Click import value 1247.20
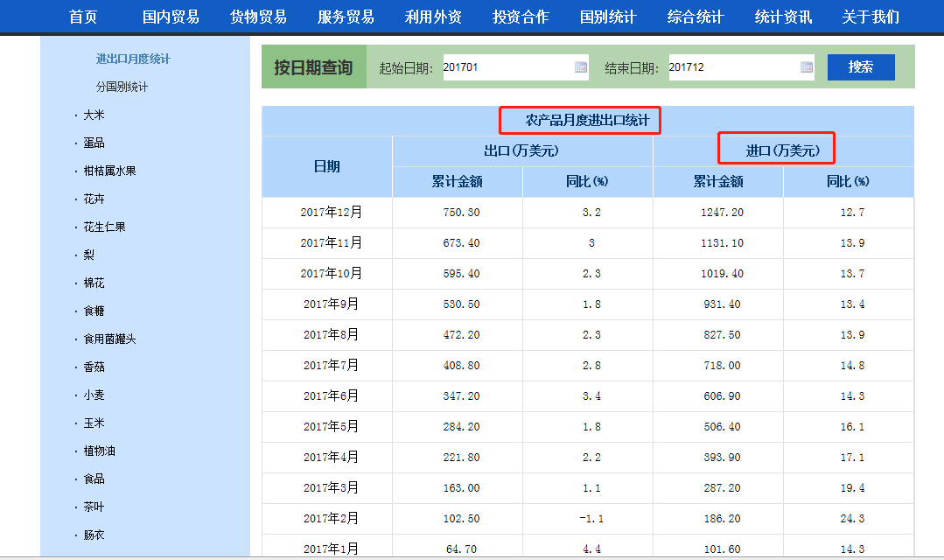944x560 pixels. pyautogui.click(x=722, y=213)
